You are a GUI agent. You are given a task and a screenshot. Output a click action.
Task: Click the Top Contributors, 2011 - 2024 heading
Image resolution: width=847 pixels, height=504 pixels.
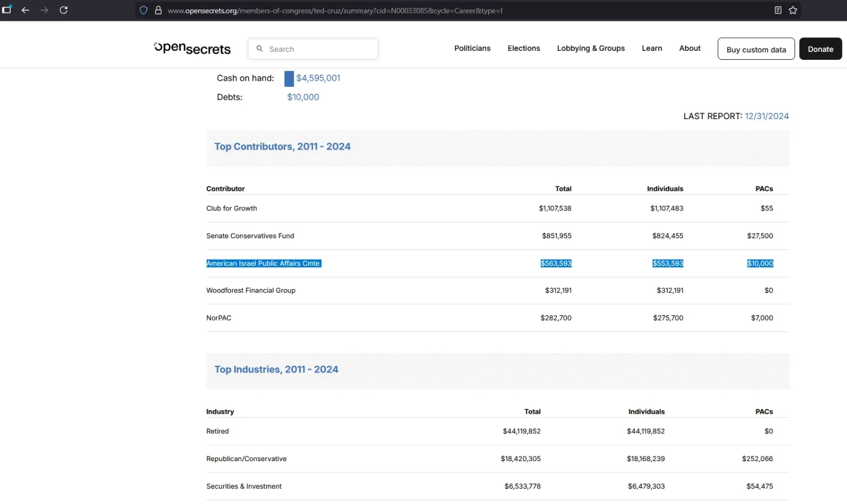pyautogui.click(x=282, y=147)
